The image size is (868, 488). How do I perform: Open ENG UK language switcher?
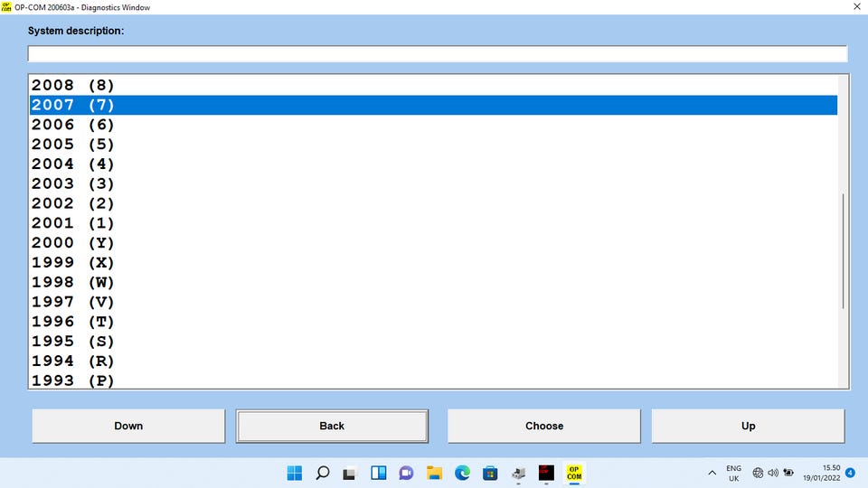coord(733,473)
